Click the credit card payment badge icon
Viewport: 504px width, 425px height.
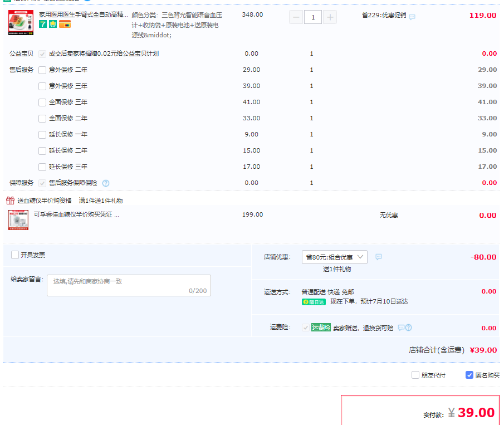[x=65, y=25]
